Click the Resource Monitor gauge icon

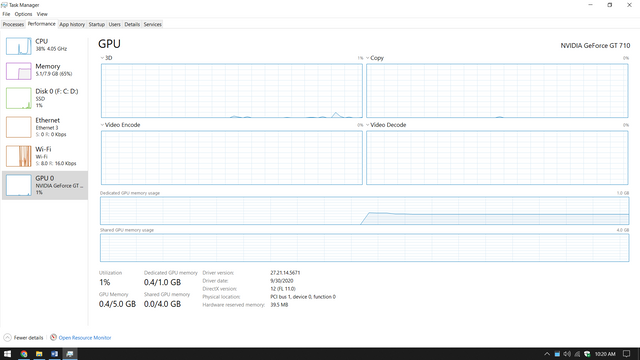click(53, 337)
